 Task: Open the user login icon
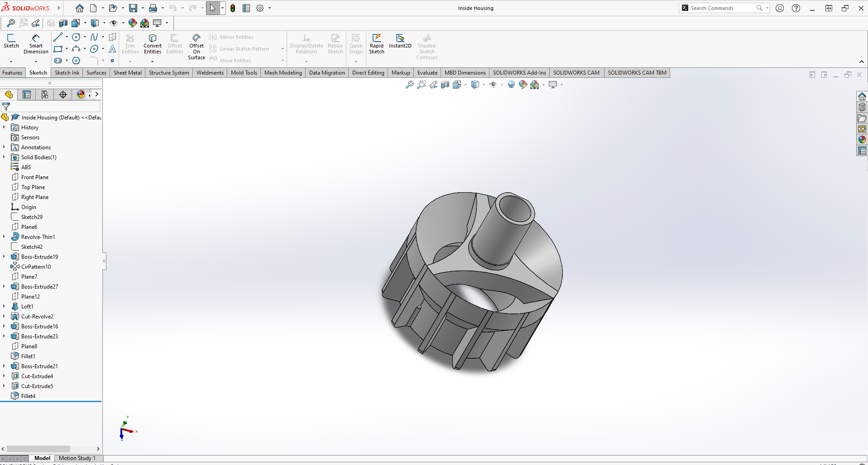coord(780,8)
